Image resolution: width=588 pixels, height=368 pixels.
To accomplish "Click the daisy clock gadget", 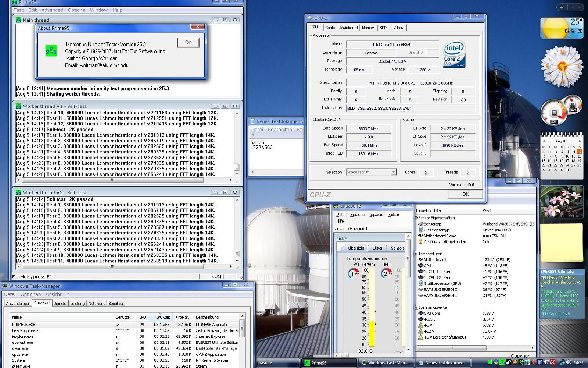I will pyautogui.click(x=562, y=67).
